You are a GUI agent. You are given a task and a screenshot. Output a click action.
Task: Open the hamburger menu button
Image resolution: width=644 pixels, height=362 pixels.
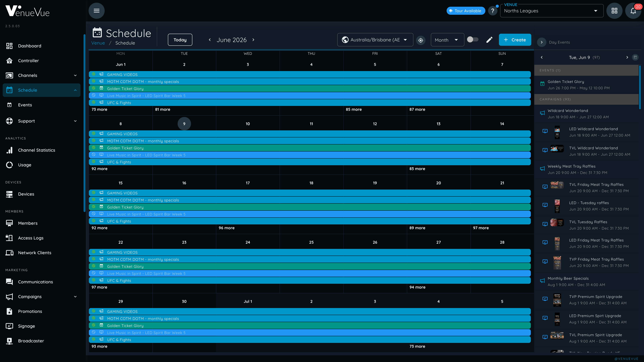pyautogui.click(x=96, y=11)
